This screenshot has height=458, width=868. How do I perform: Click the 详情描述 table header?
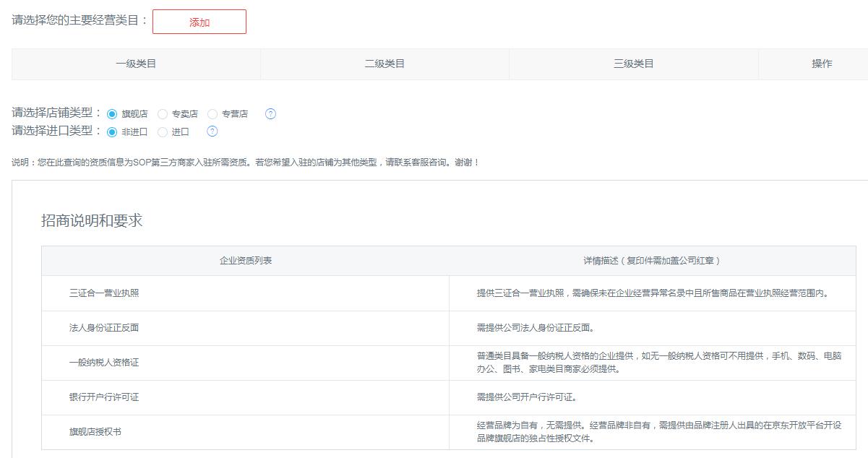pos(652,261)
